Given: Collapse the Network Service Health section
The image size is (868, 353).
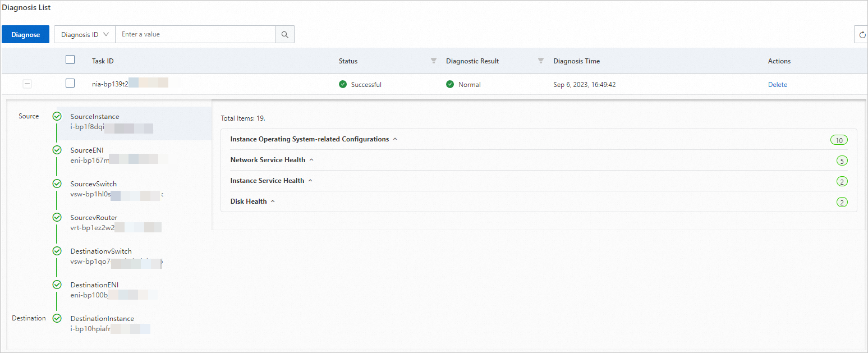Looking at the screenshot, I should (311, 160).
